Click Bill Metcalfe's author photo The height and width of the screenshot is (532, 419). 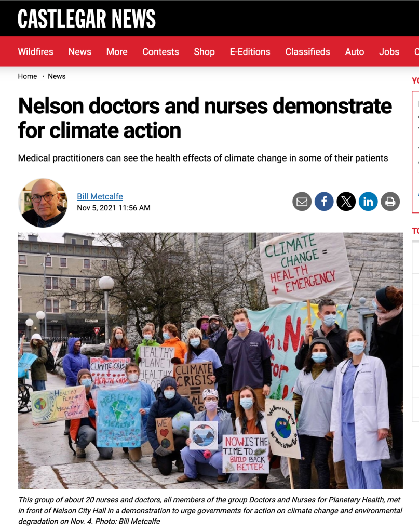click(43, 203)
